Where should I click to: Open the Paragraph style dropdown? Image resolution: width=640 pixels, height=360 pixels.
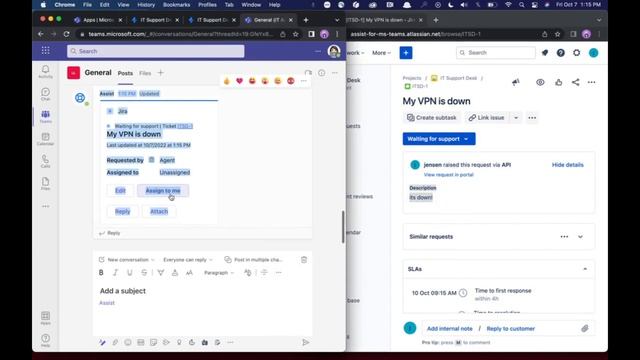click(x=219, y=273)
